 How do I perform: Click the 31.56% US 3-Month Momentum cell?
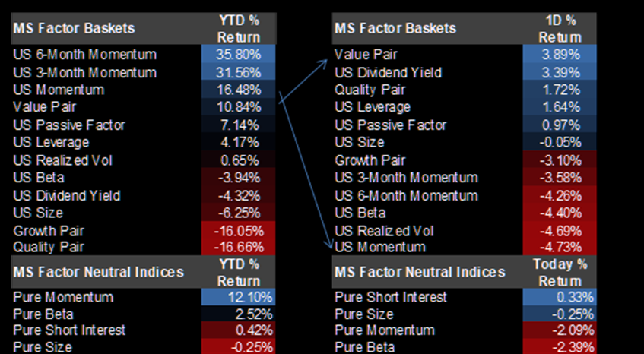239,72
